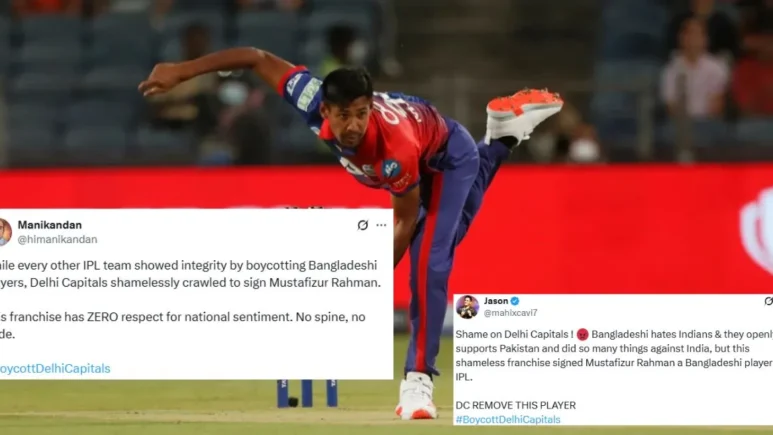
Task: Open the @himanikandan handle
Action: point(58,239)
